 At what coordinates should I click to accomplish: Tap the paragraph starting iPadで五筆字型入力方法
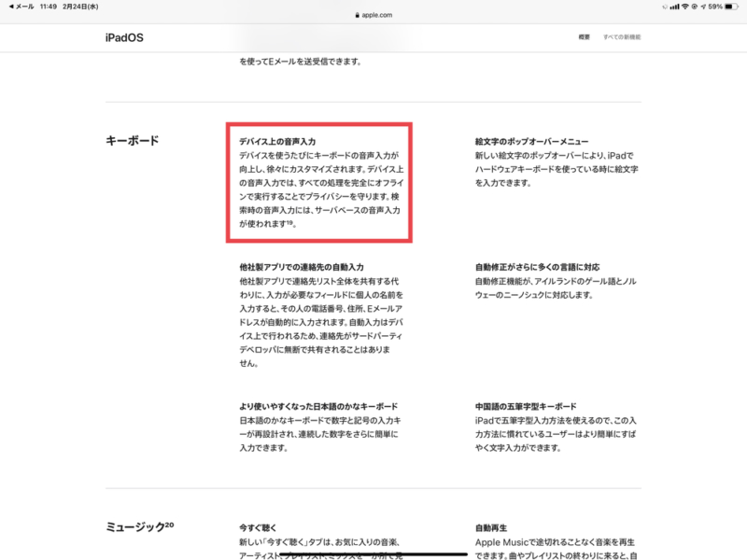click(556, 434)
